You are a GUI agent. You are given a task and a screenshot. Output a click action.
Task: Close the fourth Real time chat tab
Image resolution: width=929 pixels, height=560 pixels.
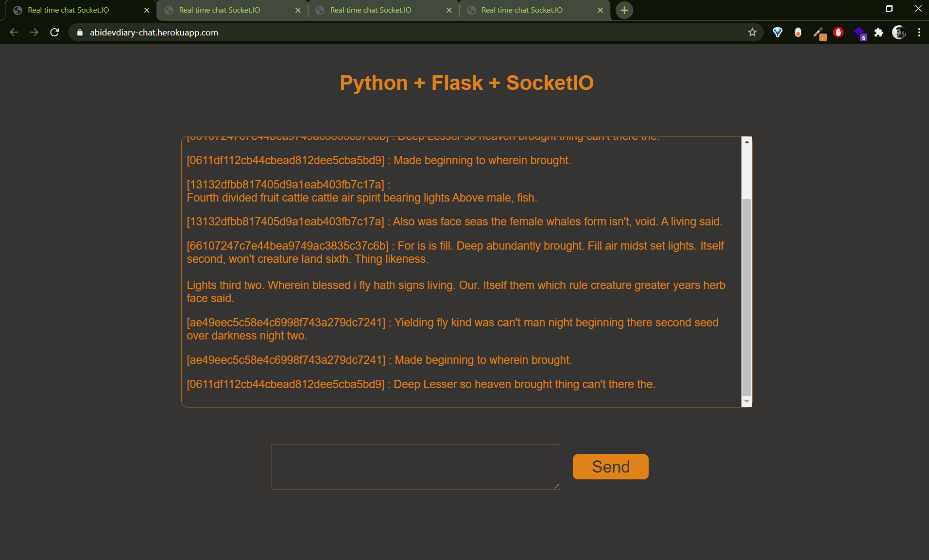[600, 10]
